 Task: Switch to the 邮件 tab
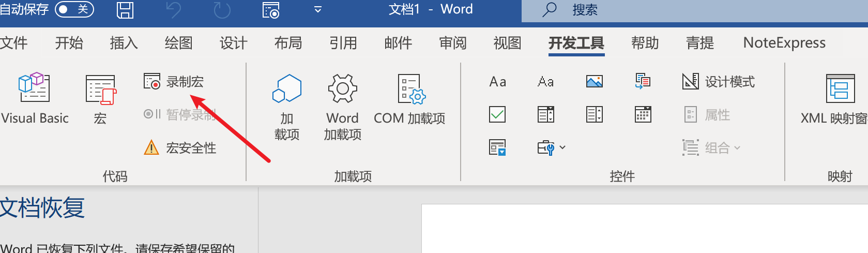[x=398, y=43]
